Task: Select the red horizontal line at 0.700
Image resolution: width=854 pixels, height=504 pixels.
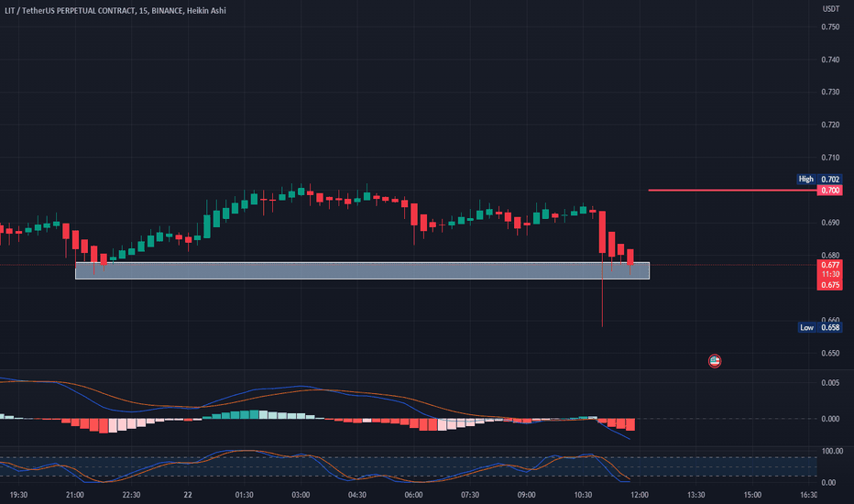Action: coord(732,191)
